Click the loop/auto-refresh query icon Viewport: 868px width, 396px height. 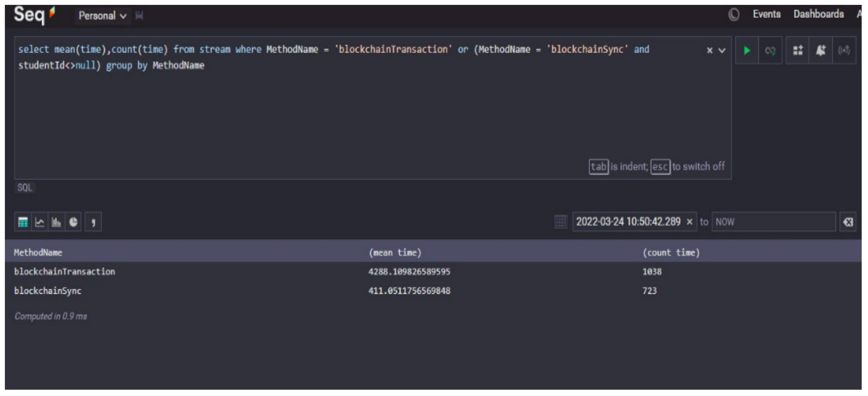pos(770,50)
